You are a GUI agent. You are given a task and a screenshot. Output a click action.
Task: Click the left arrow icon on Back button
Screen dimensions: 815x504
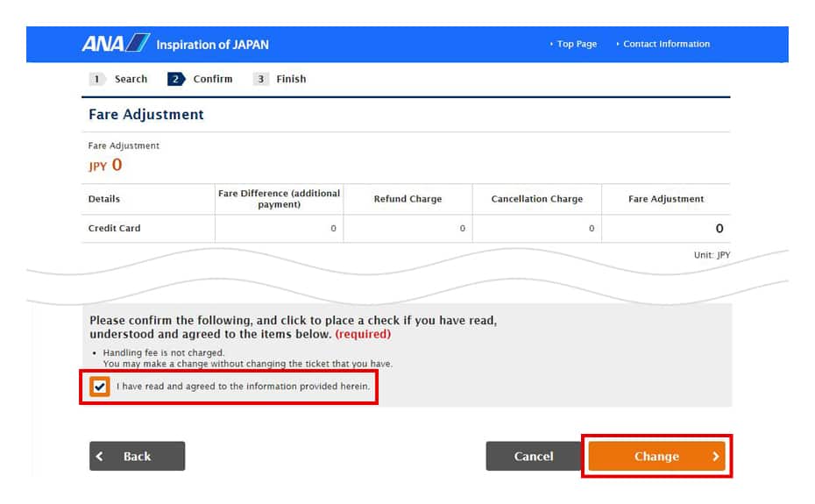coord(101,457)
